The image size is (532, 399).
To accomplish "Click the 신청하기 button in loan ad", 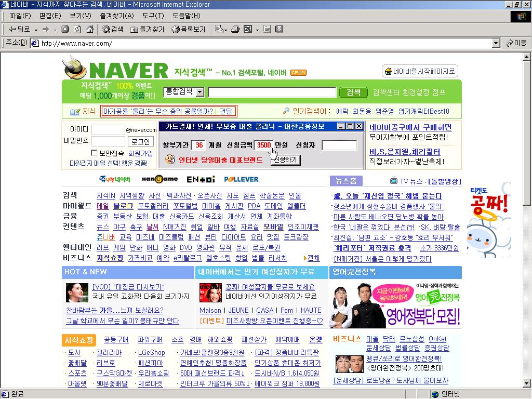I will pyautogui.click(x=286, y=159).
